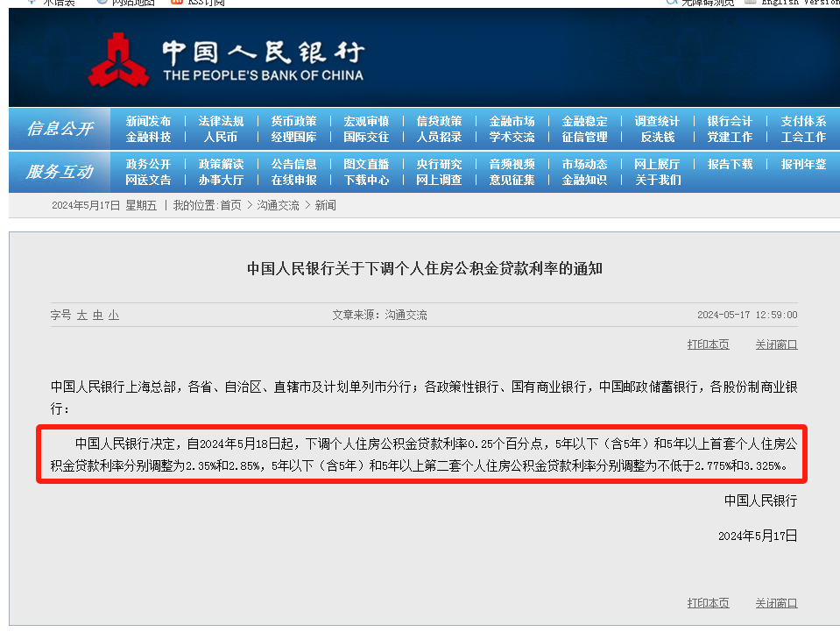The height and width of the screenshot is (632, 840).
Task: Click top 打印本页 link
Action: point(708,344)
